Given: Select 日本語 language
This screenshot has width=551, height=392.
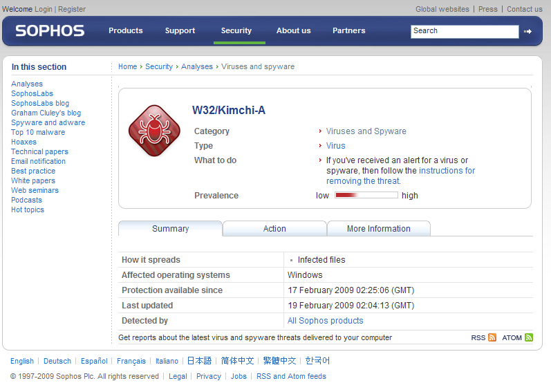Looking at the screenshot, I should (199, 361).
